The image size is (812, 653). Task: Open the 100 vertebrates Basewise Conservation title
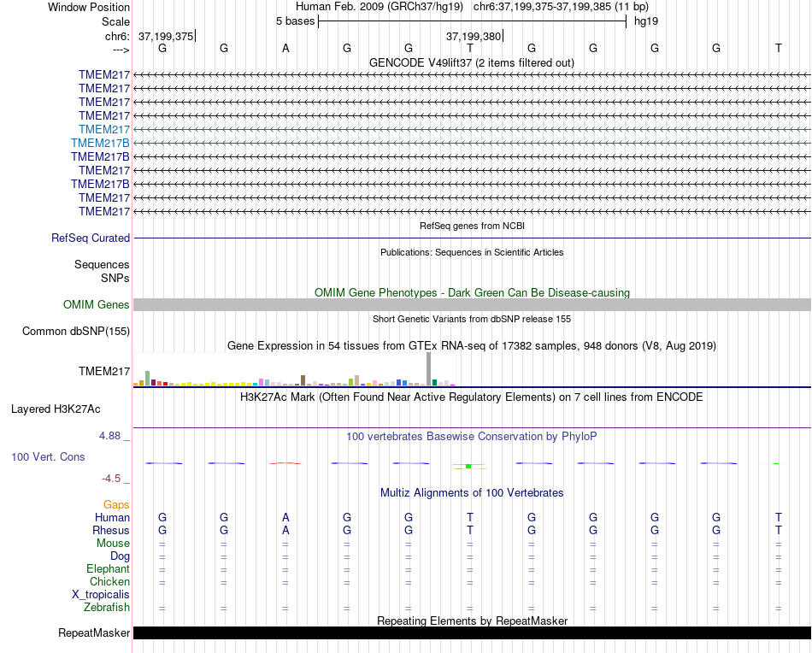(472, 437)
